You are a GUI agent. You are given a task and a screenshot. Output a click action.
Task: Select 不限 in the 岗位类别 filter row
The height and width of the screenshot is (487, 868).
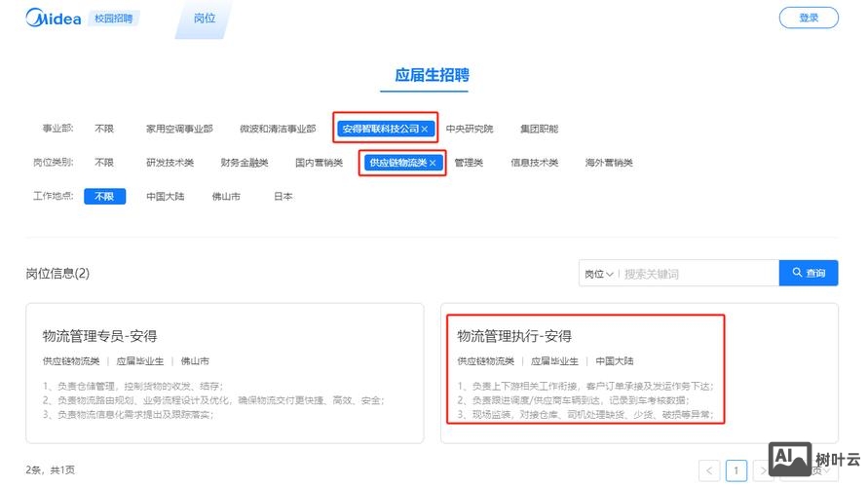(x=104, y=163)
